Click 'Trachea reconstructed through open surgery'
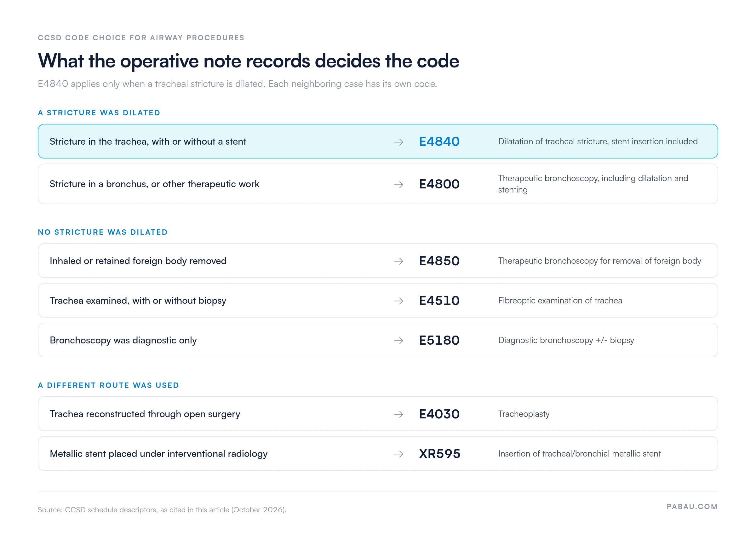 pyautogui.click(x=145, y=414)
